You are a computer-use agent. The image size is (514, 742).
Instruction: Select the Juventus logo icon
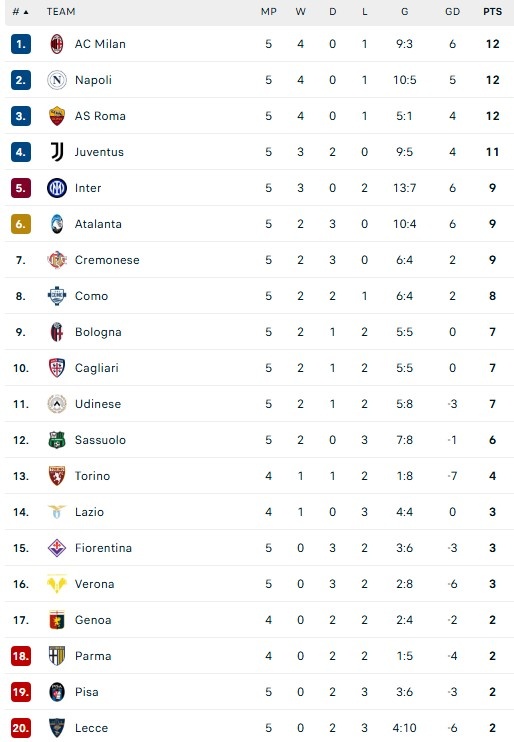(x=57, y=152)
